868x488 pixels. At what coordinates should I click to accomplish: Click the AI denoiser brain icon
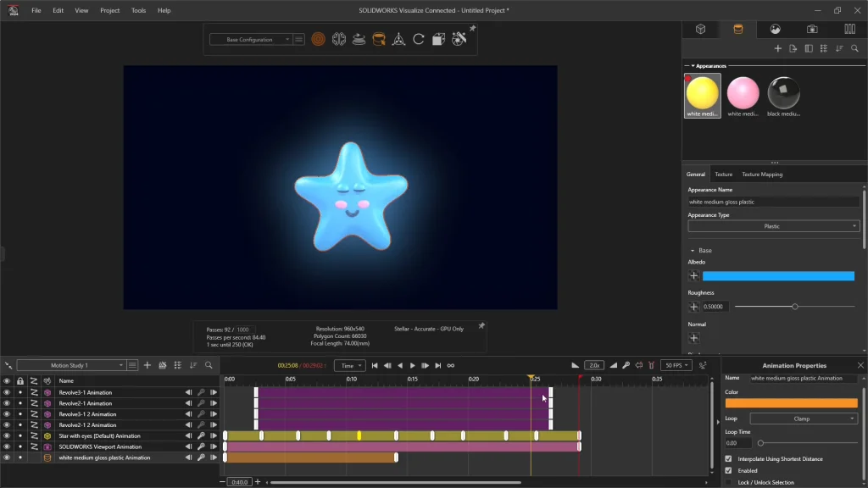point(338,39)
